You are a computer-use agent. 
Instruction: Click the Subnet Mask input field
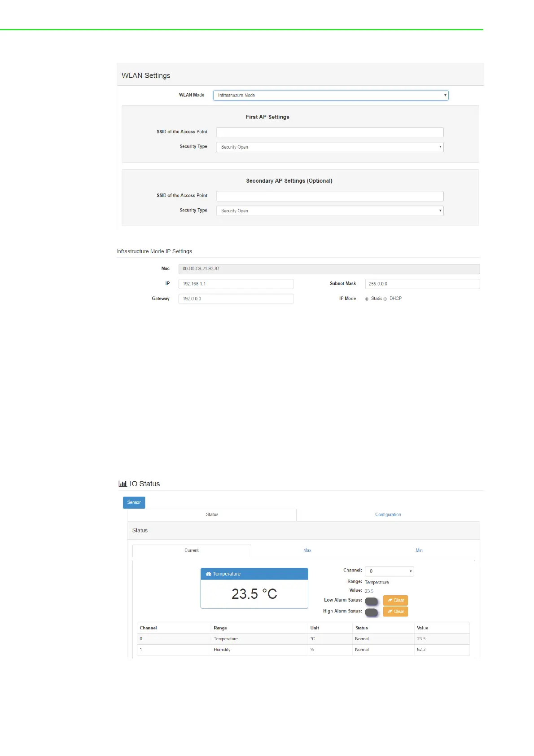pyautogui.click(x=422, y=284)
